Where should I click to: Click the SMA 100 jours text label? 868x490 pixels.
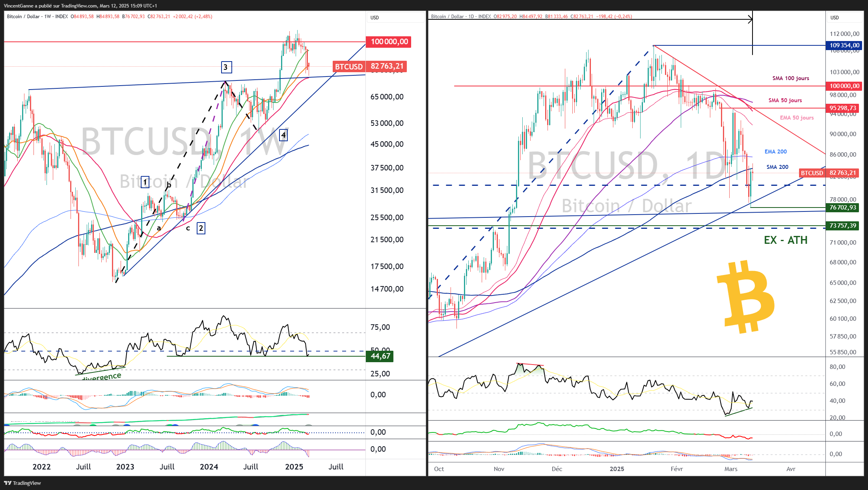790,78
